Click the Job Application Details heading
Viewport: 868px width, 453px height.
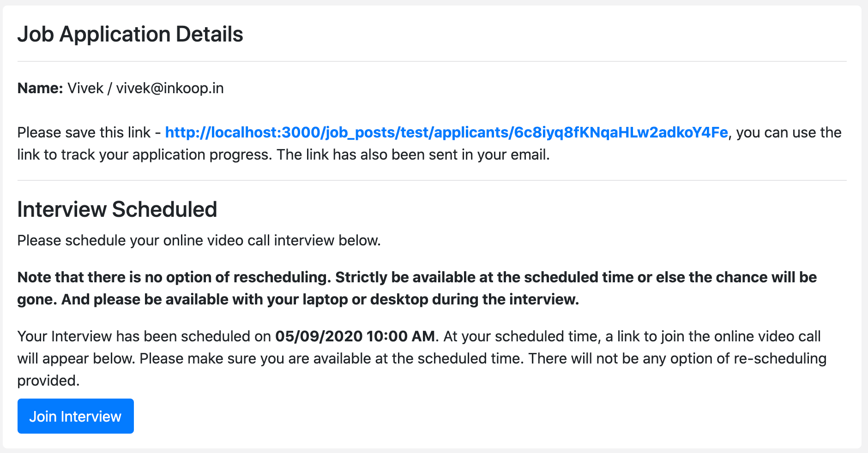point(130,34)
